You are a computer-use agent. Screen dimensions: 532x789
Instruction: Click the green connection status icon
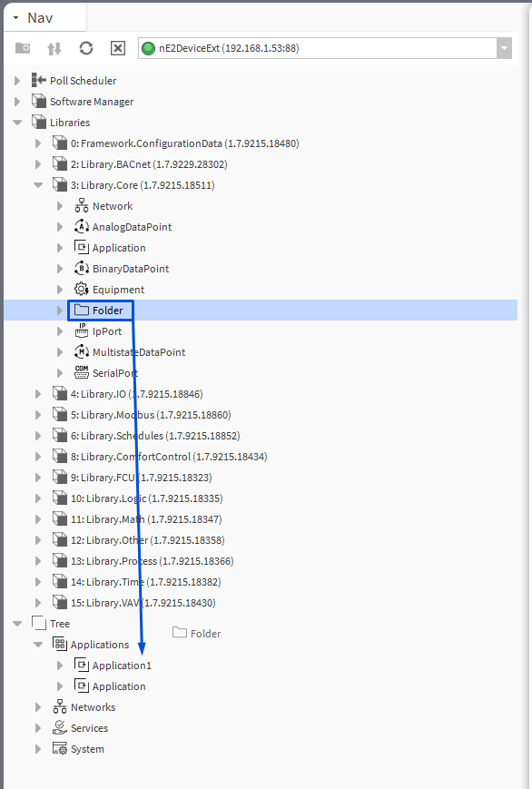tap(149, 48)
